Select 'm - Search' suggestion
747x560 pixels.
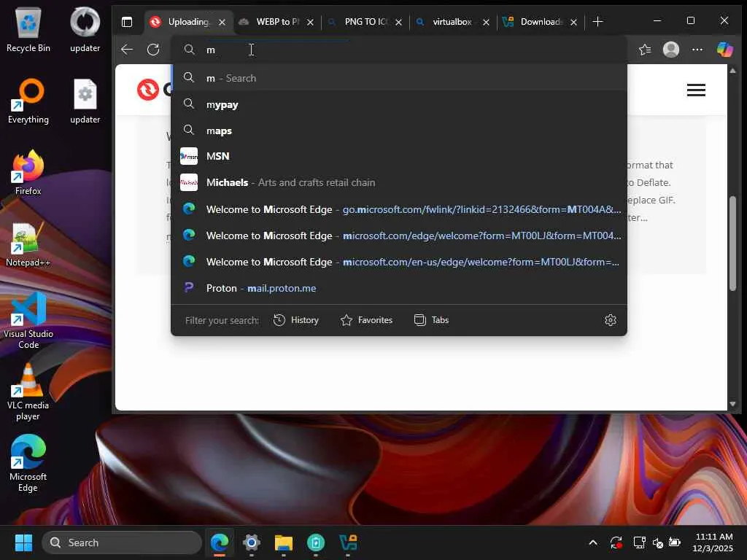(x=399, y=77)
